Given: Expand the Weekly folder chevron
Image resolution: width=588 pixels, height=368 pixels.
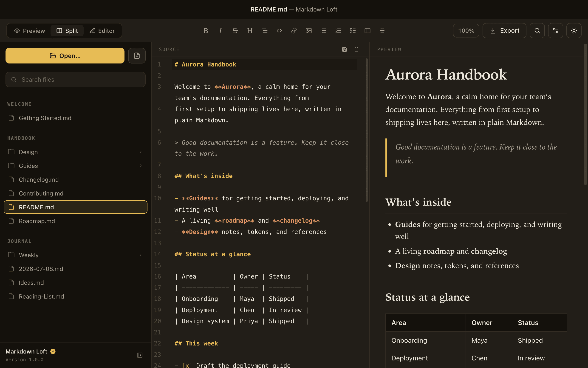Looking at the screenshot, I should 140,255.
